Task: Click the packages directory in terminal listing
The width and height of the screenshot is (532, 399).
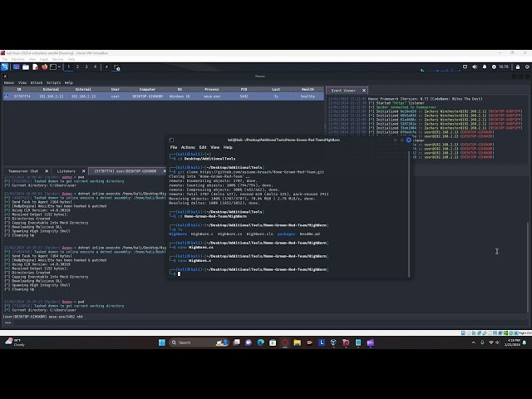Action: (x=286, y=234)
